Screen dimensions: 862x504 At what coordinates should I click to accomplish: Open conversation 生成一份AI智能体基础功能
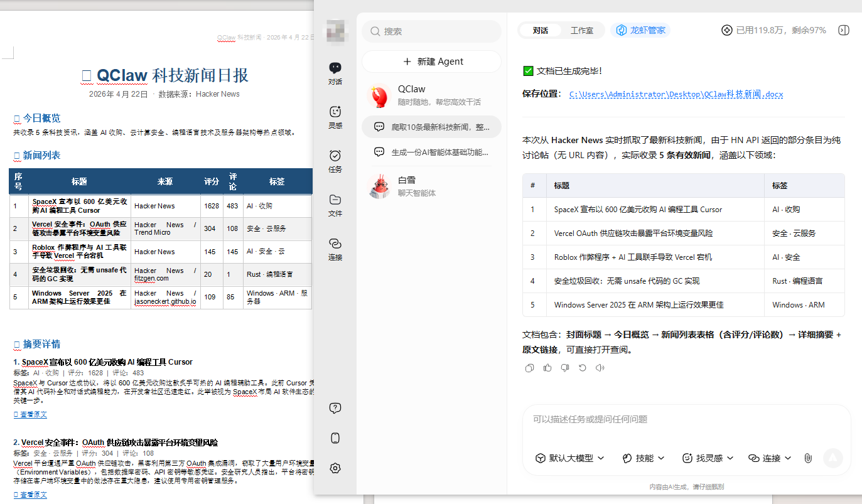point(432,152)
